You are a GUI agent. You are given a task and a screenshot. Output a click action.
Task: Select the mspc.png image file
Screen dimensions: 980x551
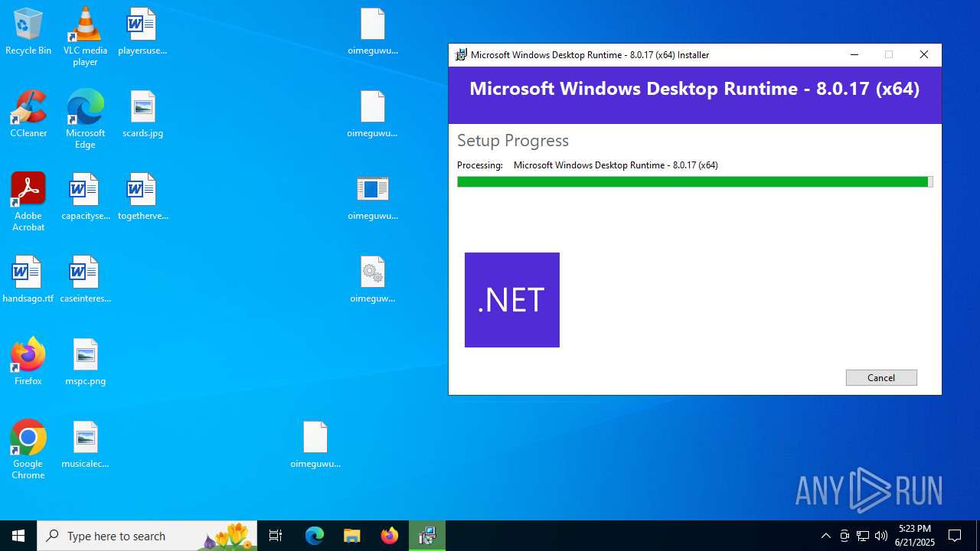[85, 361]
